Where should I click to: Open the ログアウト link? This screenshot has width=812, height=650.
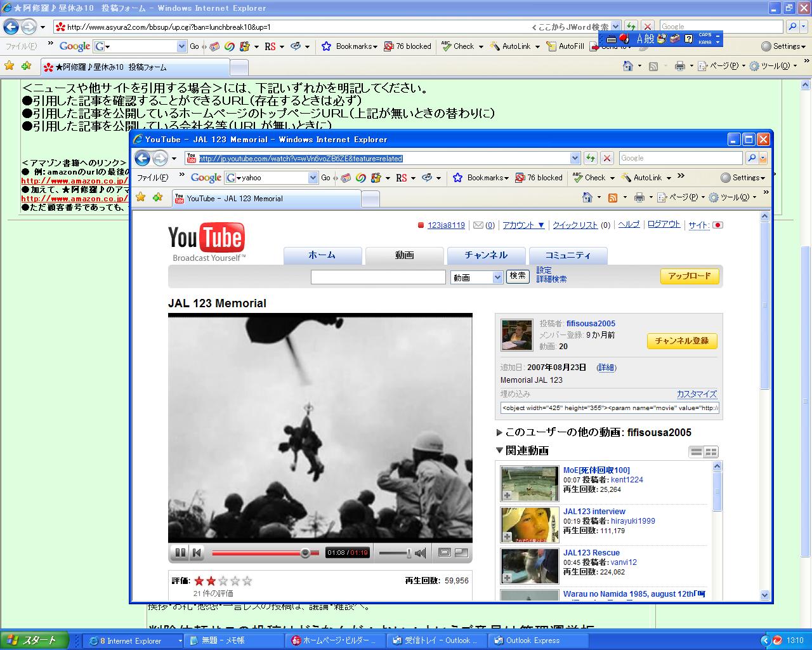coord(664,225)
